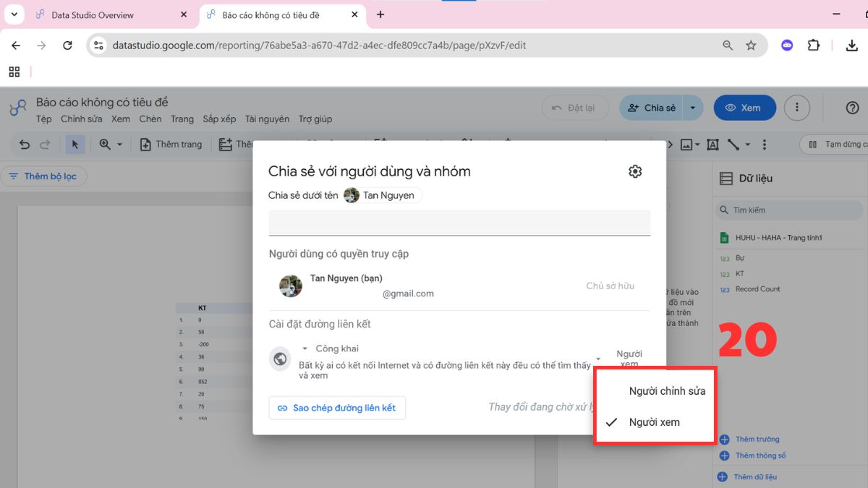This screenshot has height=488, width=868.
Task: Choose the checked Người xem role option
Action: 655,422
